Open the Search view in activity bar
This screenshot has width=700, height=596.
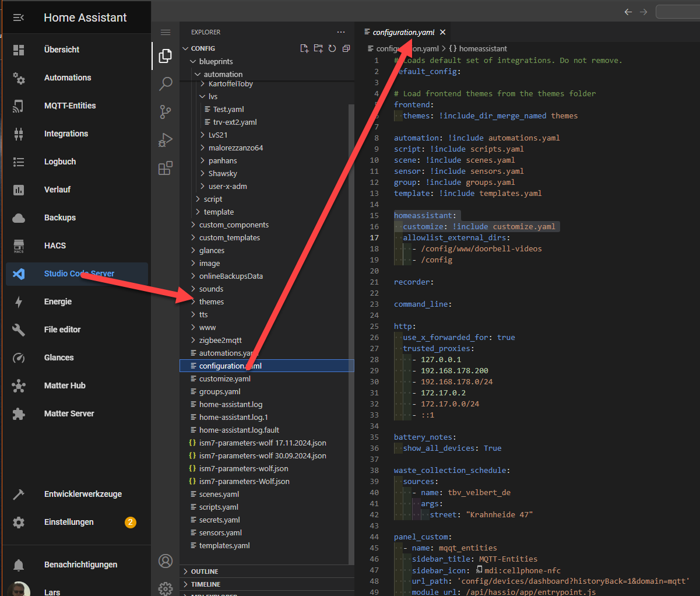166,83
